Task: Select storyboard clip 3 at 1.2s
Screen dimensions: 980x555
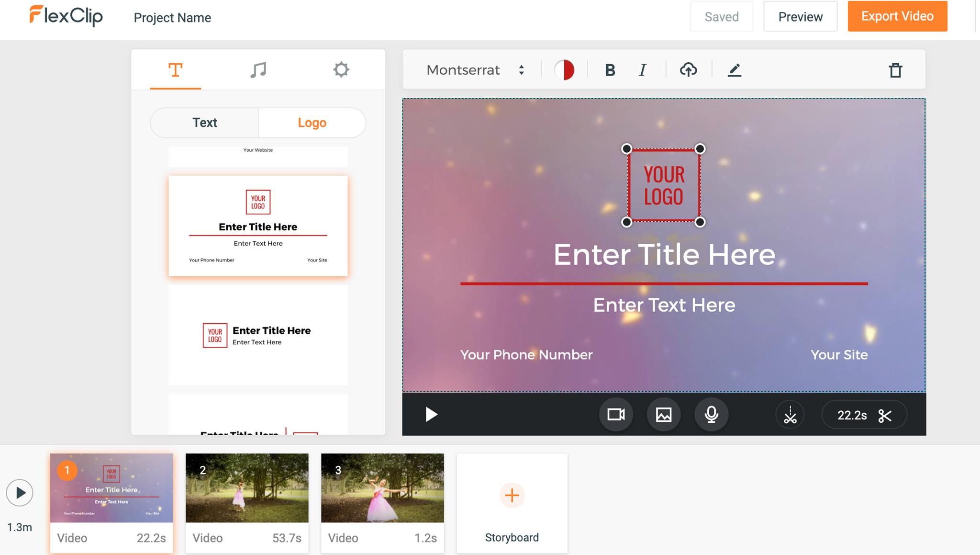Action: point(382,503)
